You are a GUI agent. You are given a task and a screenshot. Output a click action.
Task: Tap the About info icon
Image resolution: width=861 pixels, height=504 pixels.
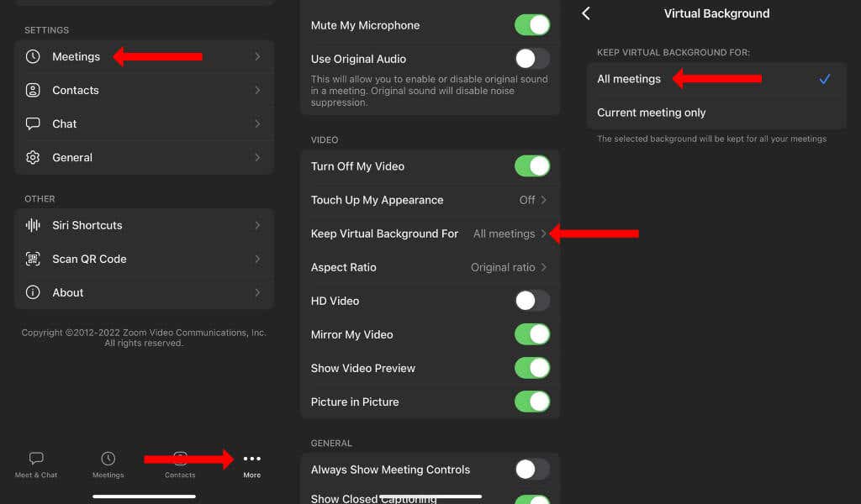click(32, 292)
